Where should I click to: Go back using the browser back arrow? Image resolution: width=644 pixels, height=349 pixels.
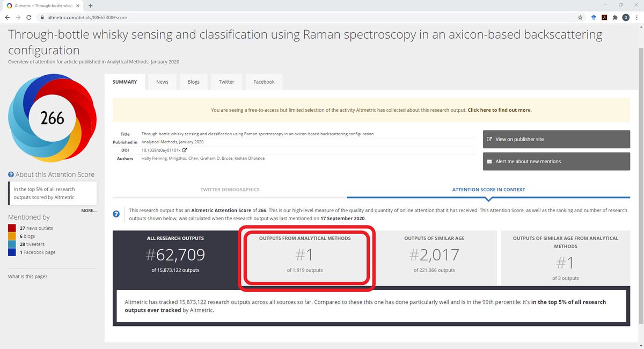[8, 17]
